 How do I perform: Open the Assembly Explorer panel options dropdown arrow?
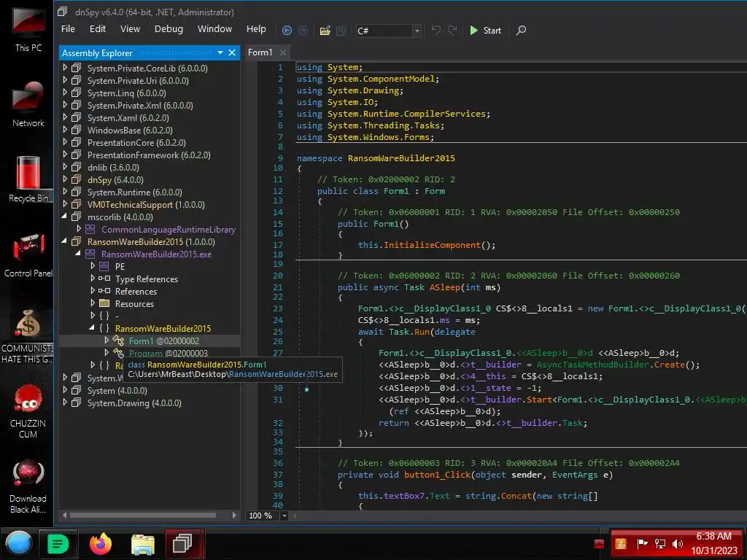point(220,52)
